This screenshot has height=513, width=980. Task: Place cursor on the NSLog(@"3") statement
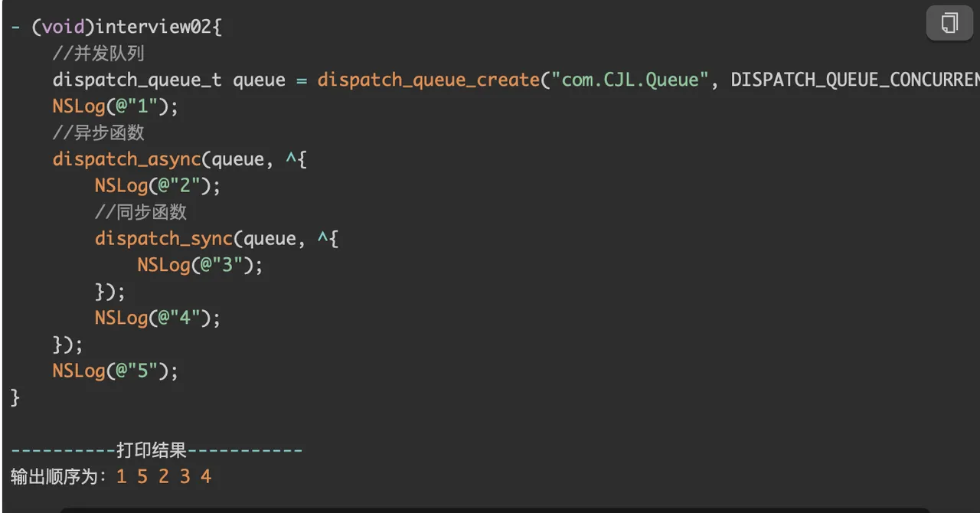click(200, 265)
